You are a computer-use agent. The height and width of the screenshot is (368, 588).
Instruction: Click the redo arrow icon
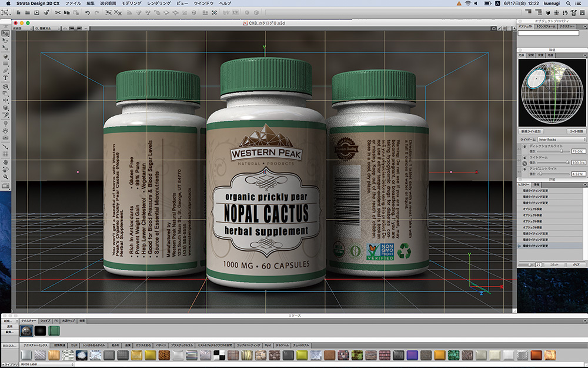pyautogui.click(x=97, y=13)
